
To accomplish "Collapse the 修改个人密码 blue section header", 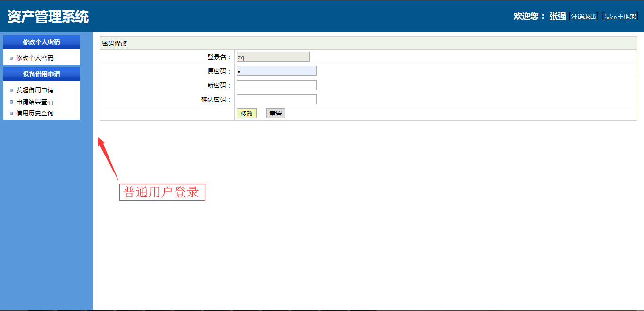I will click(42, 42).
